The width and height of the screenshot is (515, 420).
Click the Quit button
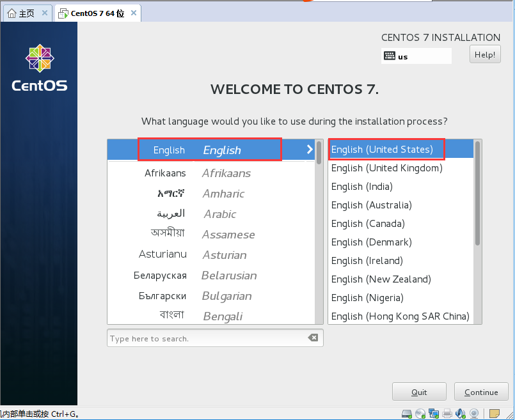(419, 392)
